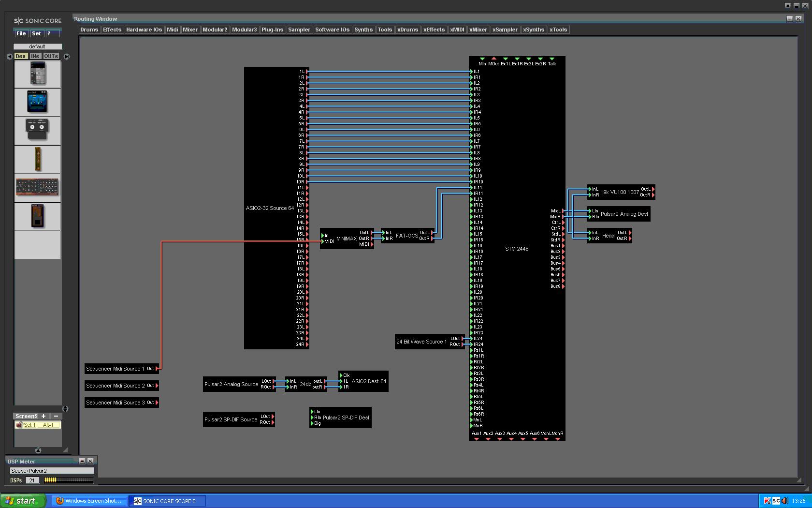The image size is (812, 508).
Task: Remove a screen set with minus button
Action: tap(56, 416)
